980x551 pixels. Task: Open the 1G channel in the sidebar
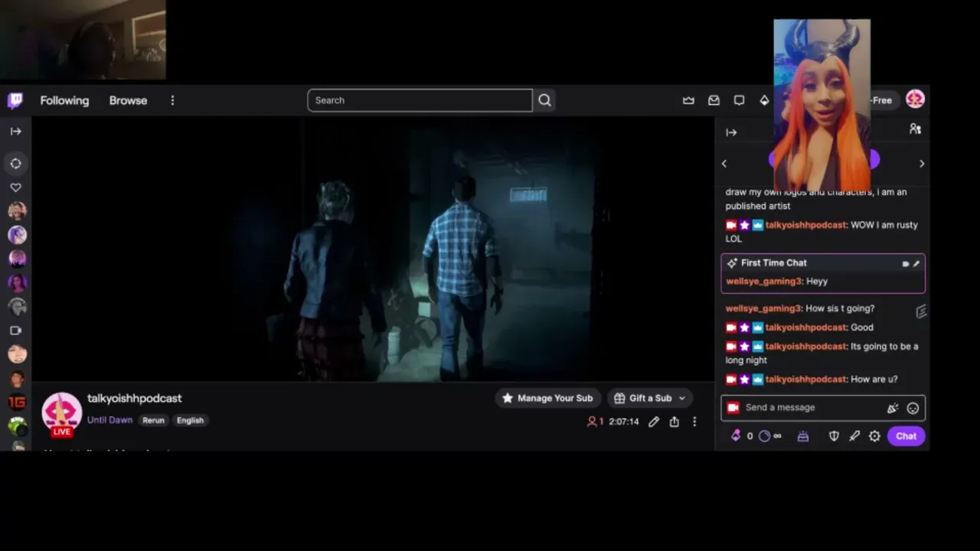(x=17, y=403)
